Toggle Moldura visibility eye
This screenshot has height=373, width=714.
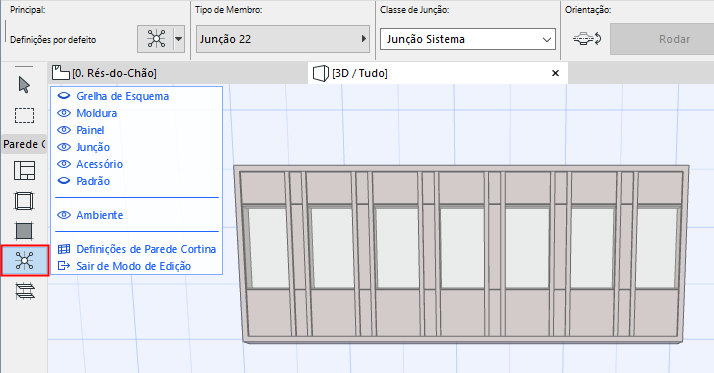pyautogui.click(x=64, y=113)
